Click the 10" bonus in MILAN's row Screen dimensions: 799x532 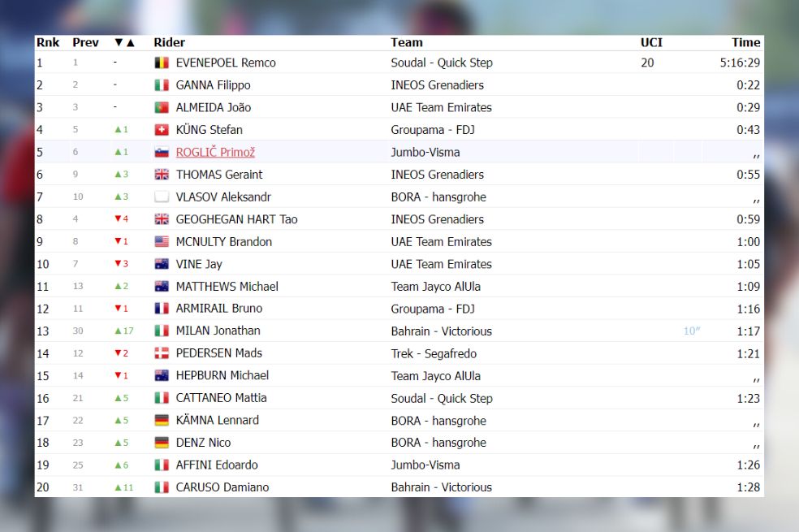[x=692, y=331]
